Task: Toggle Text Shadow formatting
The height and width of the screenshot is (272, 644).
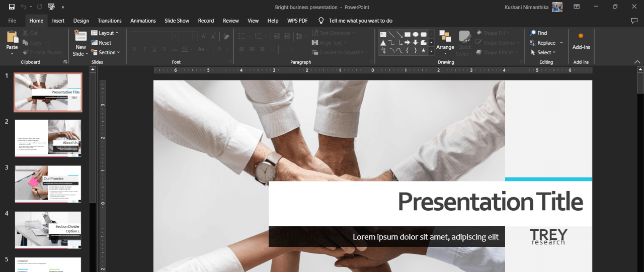Action: point(165,49)
